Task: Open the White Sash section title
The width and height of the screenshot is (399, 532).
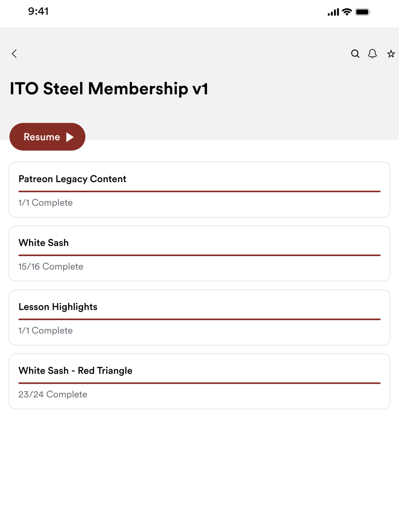Action: (x=43, y=243)
